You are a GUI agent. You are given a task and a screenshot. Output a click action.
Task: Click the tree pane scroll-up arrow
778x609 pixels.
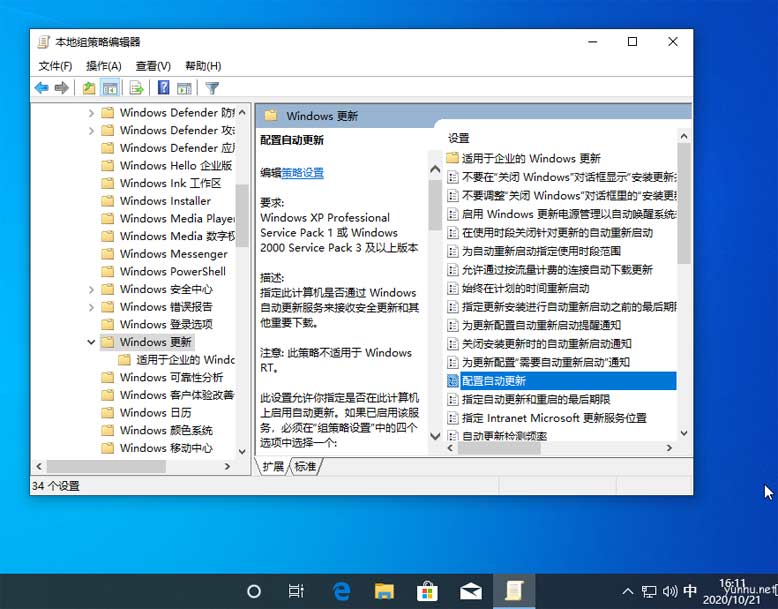click(242, 113)
